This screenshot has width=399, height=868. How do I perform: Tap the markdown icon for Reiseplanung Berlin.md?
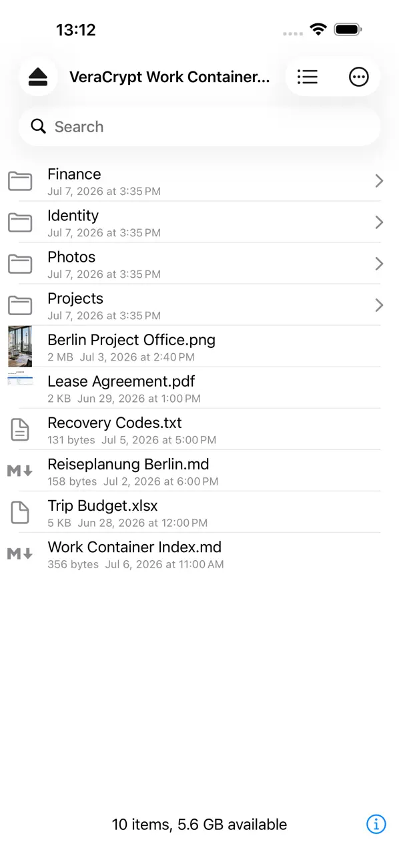click(x=20, y=471)
